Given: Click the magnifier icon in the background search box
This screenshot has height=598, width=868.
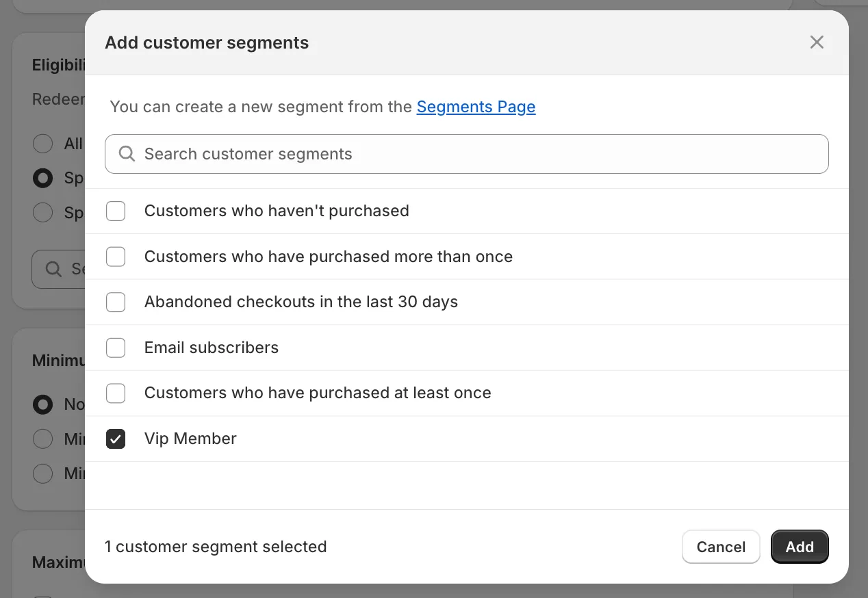Looking at the screenshot, I should 53,269.
